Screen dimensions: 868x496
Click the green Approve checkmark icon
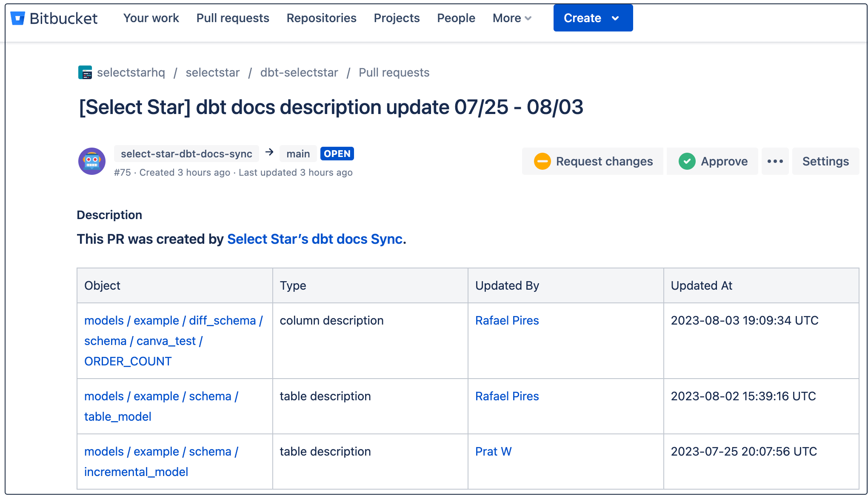click(687, 162)
